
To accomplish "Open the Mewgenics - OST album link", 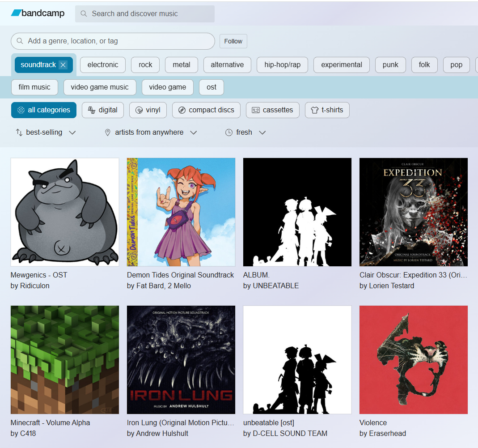I will tap(39, 275).
